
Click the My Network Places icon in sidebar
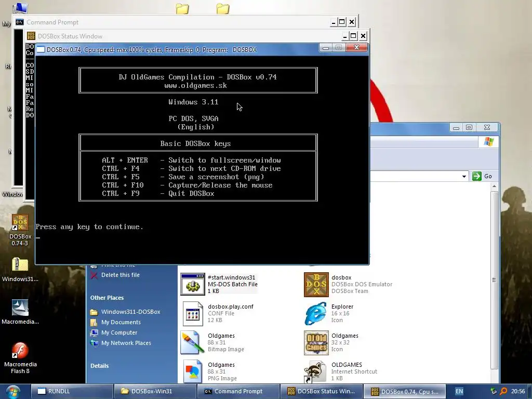click(x=94, y=343)
